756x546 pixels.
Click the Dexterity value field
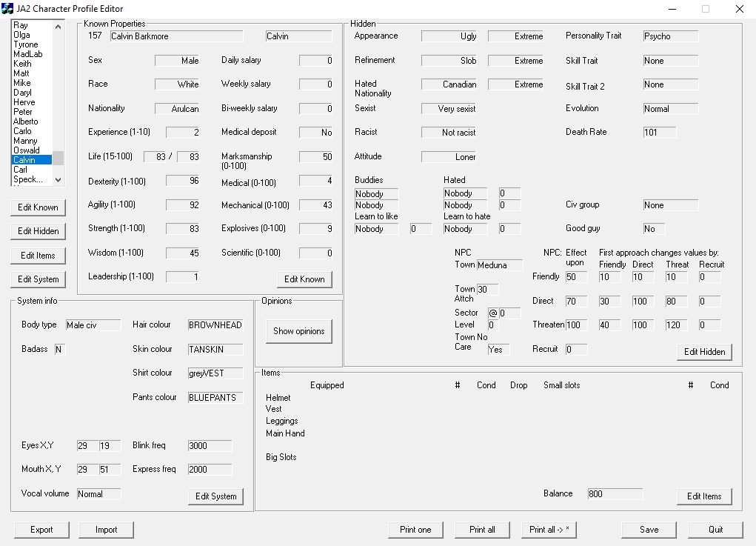pyautogui.click(x=183, y=181)
